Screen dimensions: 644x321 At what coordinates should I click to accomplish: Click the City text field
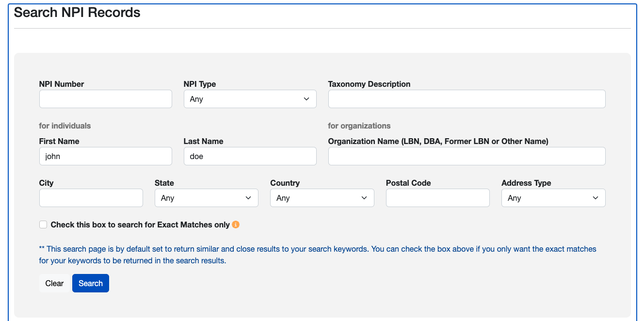(x=91, y=198)
